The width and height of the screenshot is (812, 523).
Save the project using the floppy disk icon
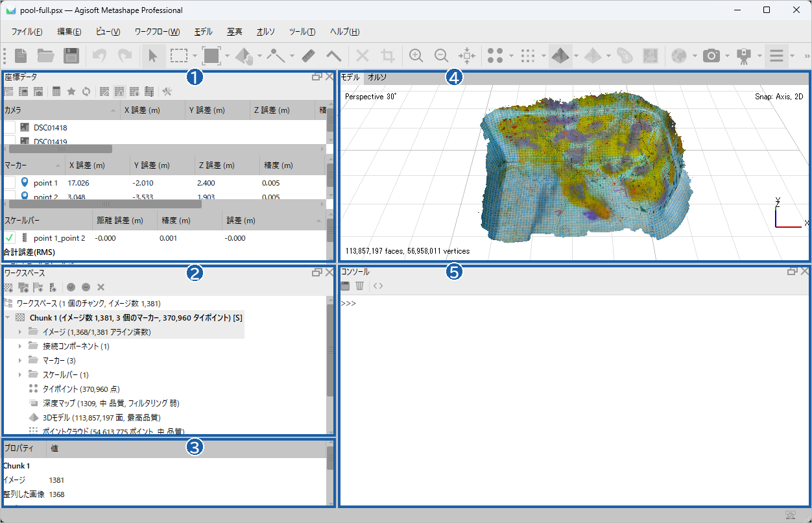(x=71, y=56)
